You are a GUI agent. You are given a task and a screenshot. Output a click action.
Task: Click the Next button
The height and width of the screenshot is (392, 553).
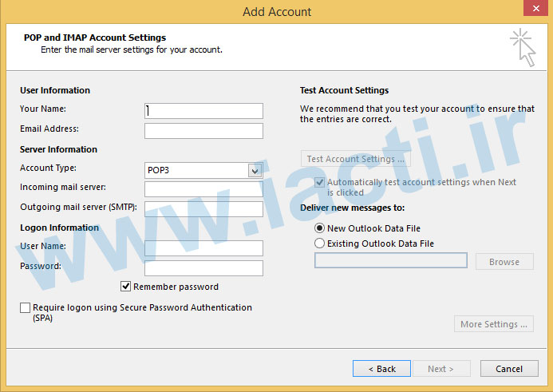[x=440, y=369]
